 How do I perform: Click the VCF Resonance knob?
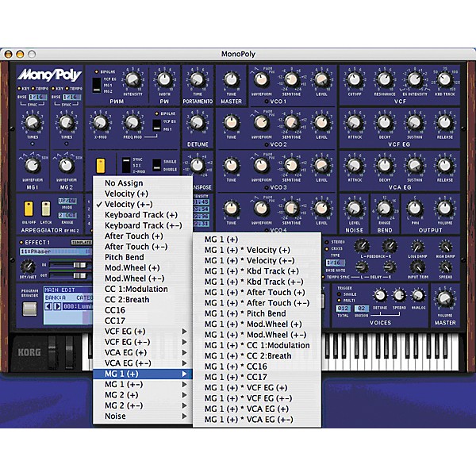pyautogui.click(x=384, y=80)
